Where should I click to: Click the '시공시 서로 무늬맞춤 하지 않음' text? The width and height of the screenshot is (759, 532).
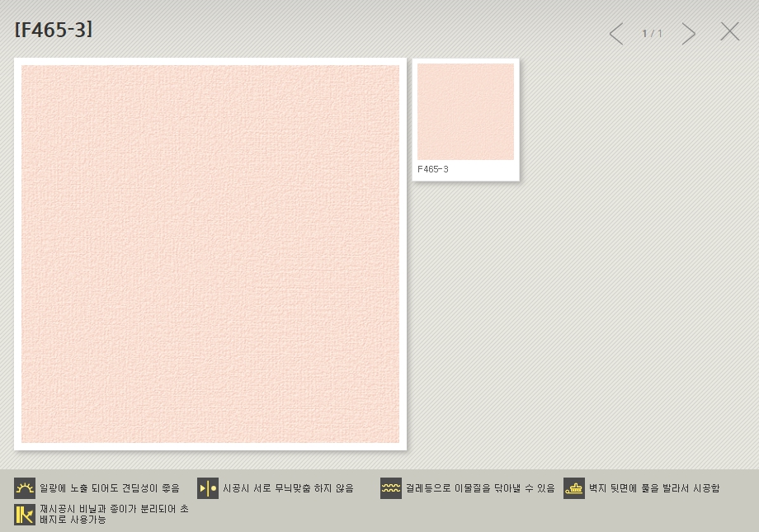coord(288,488)
